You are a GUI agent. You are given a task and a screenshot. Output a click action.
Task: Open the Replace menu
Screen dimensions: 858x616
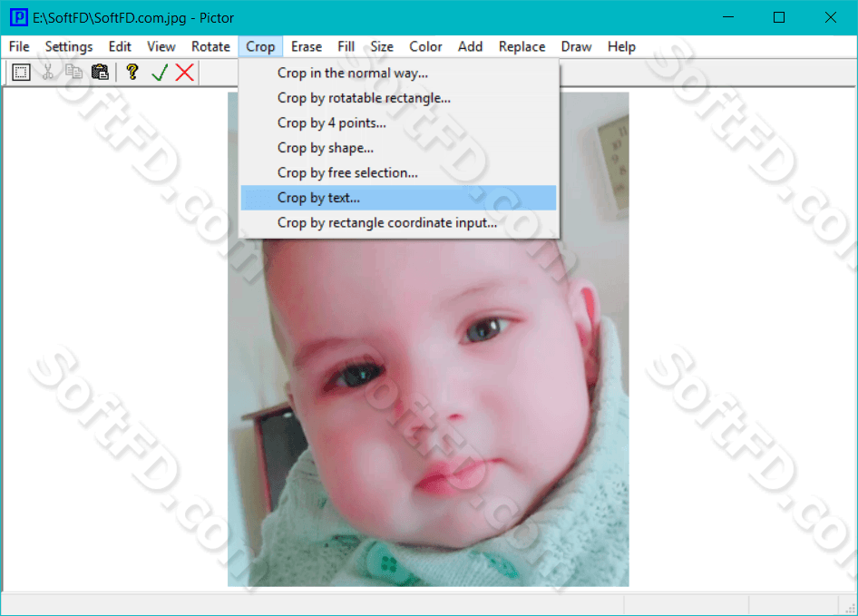(x=522, y=46)
